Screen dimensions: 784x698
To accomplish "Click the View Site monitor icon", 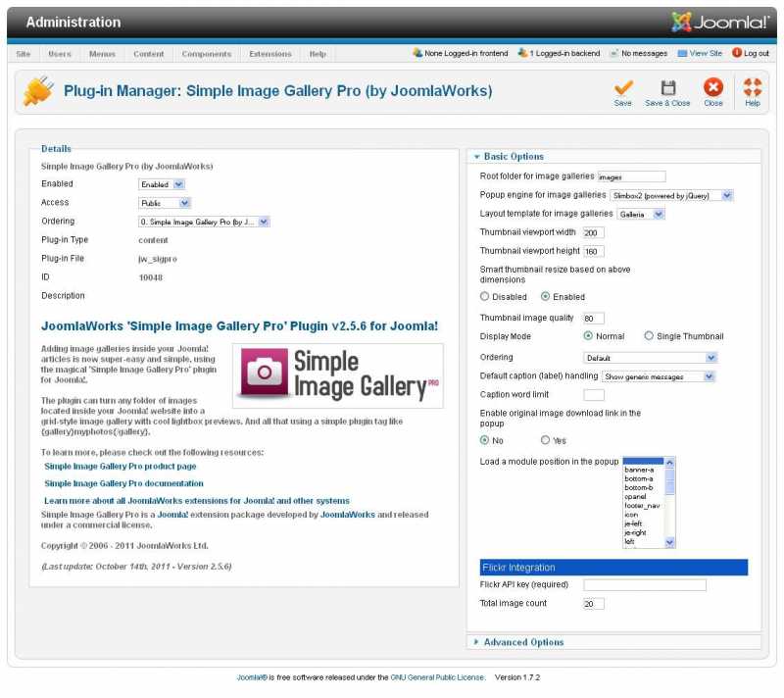I will point(682,53).
